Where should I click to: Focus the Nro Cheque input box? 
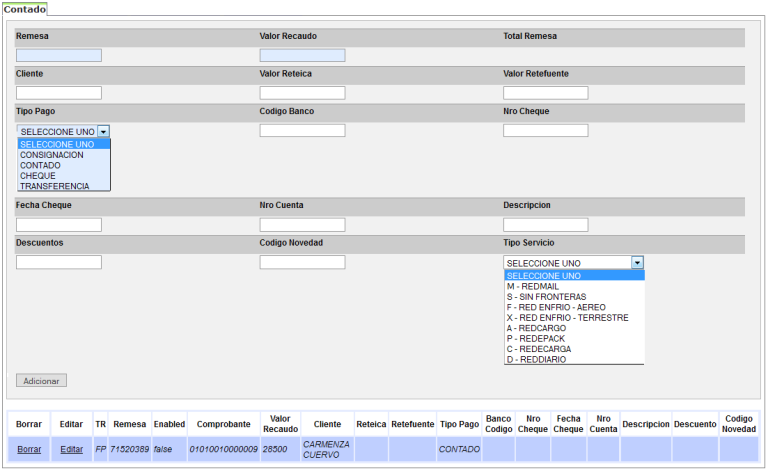[x=545, y=130]
